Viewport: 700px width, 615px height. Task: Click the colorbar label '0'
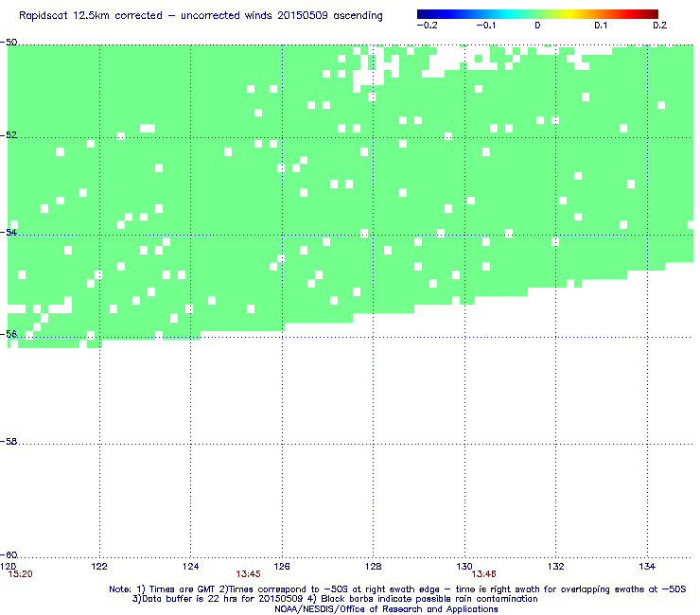coord(537,26)
